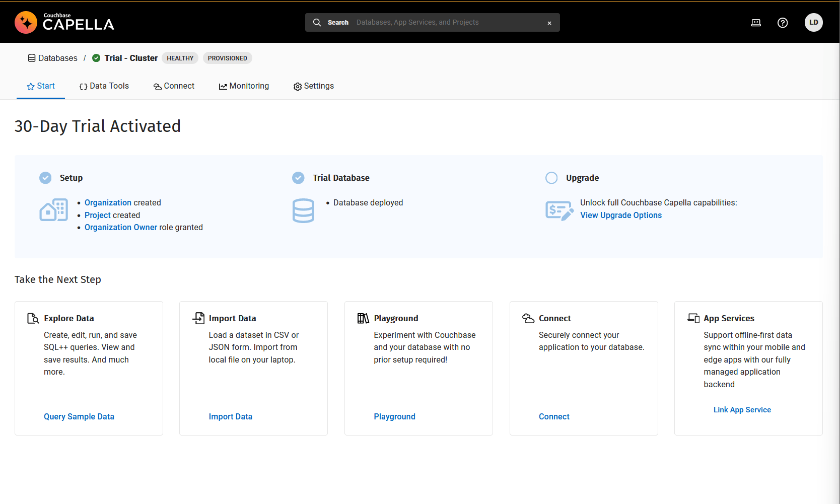Image resolution: width=840 pixels, height=504 pixels.
Task: Click View Upgrade Options link
Action: point(621,215)
